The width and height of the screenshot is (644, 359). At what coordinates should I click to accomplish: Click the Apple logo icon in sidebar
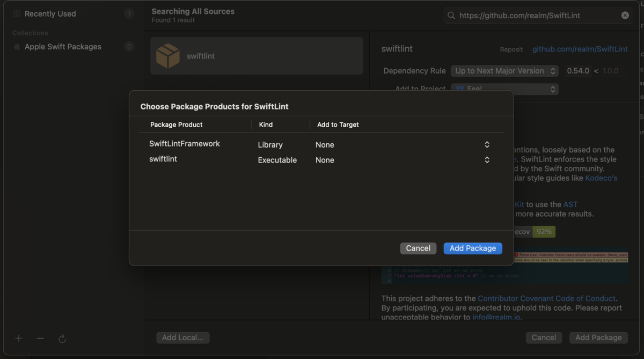click(17, 47)
